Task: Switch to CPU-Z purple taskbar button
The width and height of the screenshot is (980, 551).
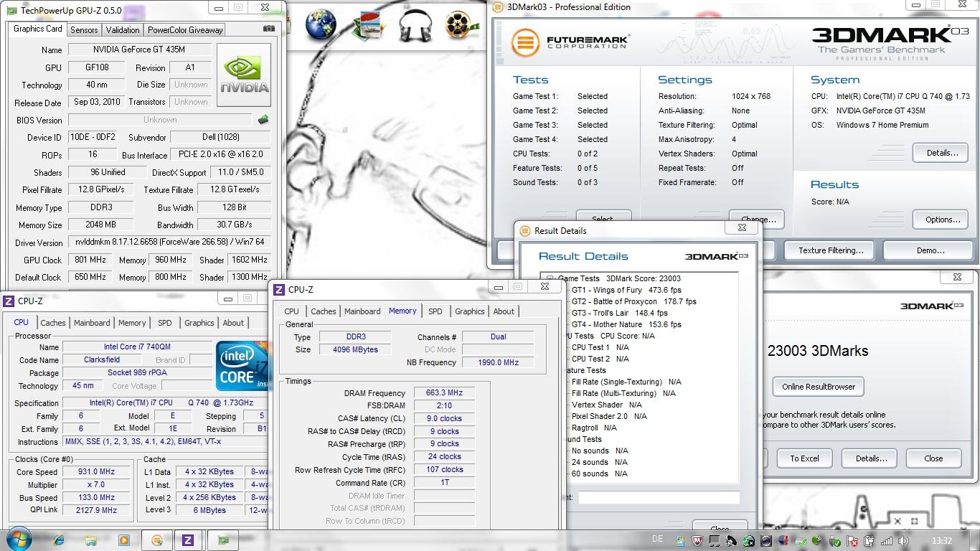Action: tap(188, 540)
